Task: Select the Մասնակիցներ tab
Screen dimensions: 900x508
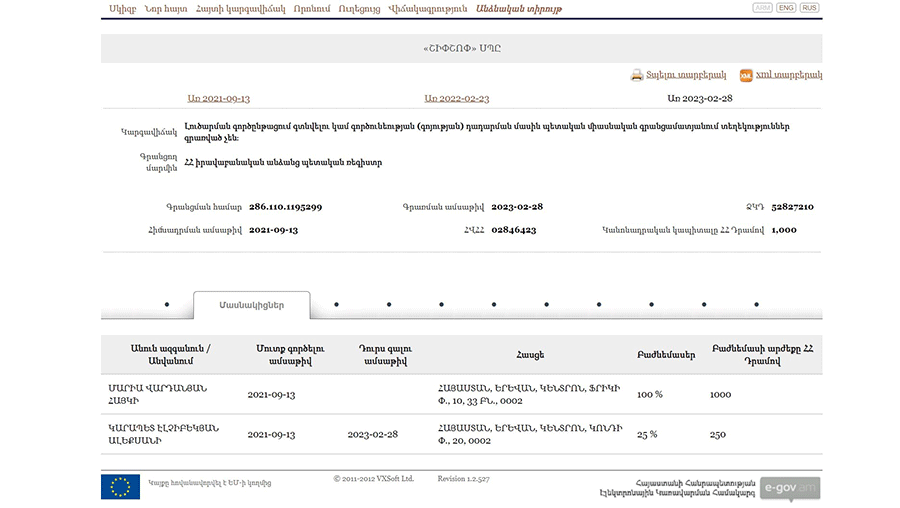Action: click(251, 305)
